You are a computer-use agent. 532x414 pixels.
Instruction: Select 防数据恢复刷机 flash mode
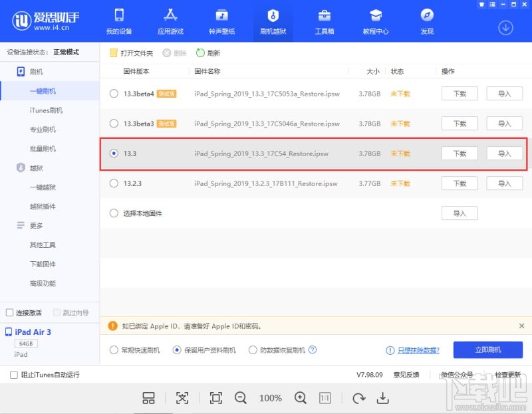click(x=253, y=350)
